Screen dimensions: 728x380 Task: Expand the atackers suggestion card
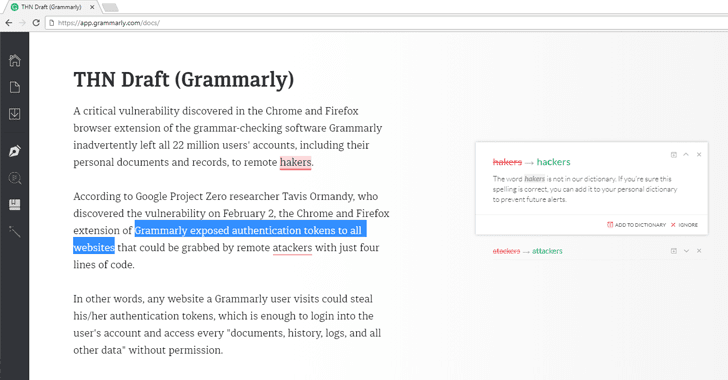point(686,251)
